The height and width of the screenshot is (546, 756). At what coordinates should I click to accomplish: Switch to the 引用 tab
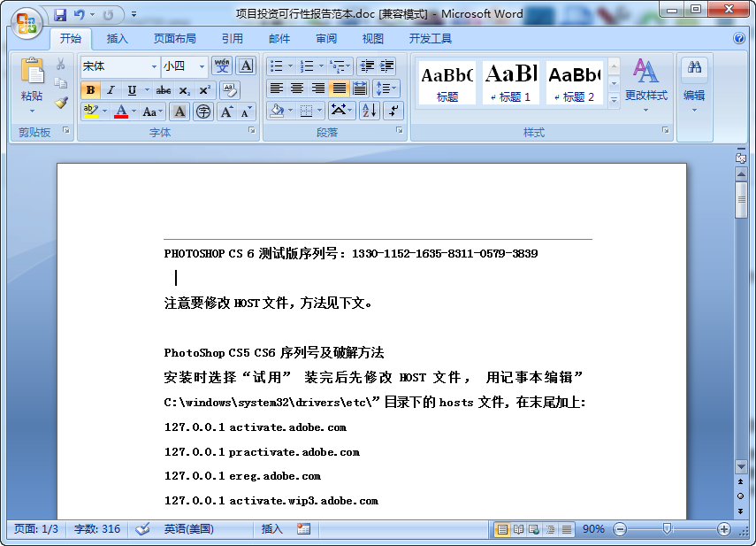tap(232, 39)
